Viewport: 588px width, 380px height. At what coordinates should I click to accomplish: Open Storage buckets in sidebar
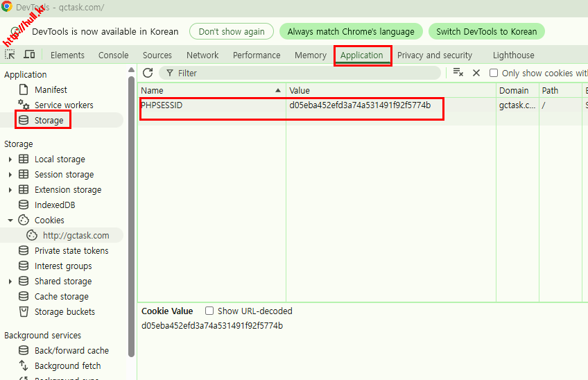coord(64,311)
